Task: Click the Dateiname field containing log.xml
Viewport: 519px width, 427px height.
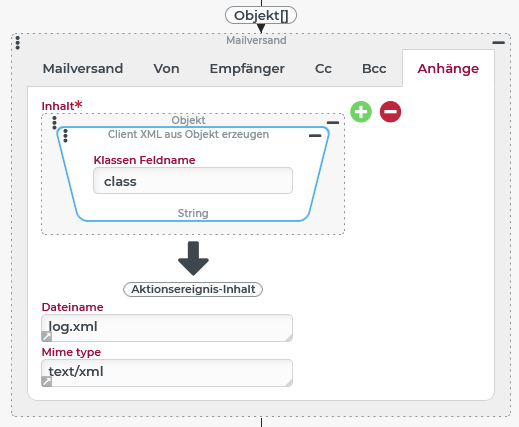Action: [x=167, y=328]
